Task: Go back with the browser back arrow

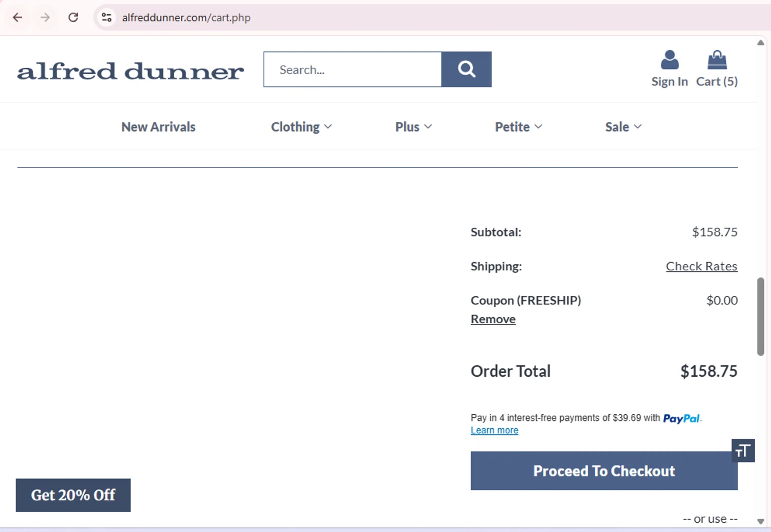Action: point(17,17)
